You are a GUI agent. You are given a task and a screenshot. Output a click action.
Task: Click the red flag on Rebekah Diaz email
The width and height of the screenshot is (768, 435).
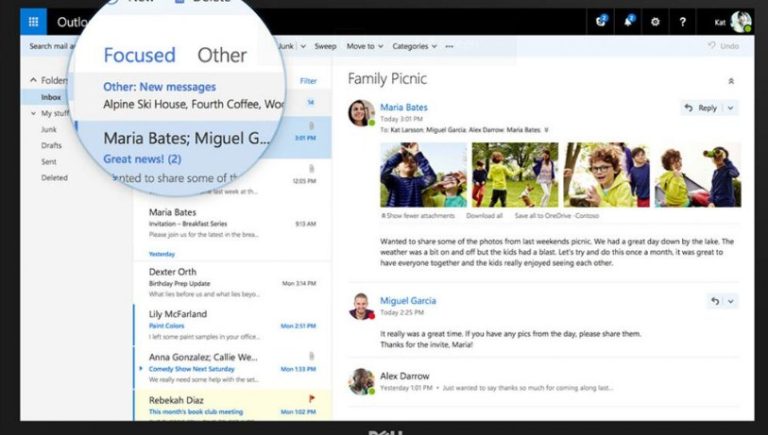click(310, 400)
